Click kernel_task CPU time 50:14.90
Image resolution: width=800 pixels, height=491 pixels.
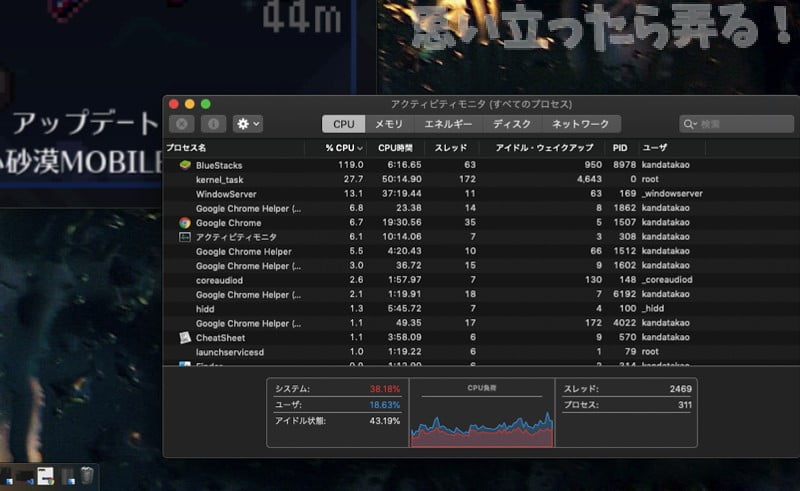[402, 179]
